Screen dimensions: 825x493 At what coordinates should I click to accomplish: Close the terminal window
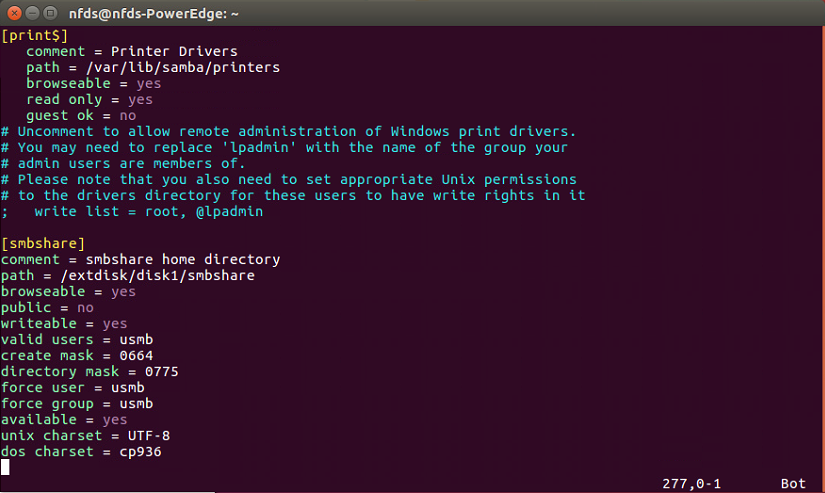pyautogui.click(x=13, y=13)
